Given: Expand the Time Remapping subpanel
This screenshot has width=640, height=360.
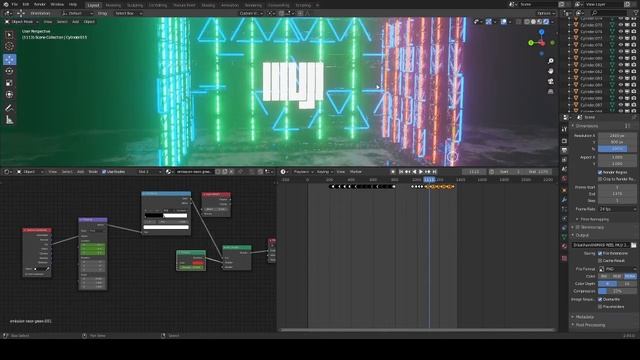Looking at the screenshot, I should pos(594,220).
